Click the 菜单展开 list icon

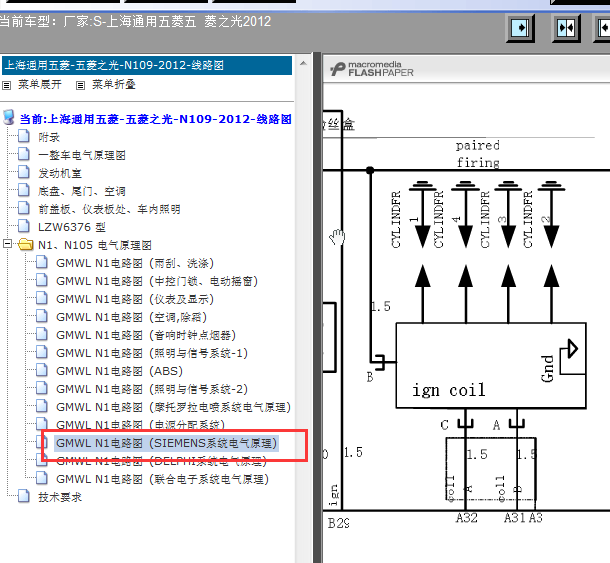pos(7,85)
